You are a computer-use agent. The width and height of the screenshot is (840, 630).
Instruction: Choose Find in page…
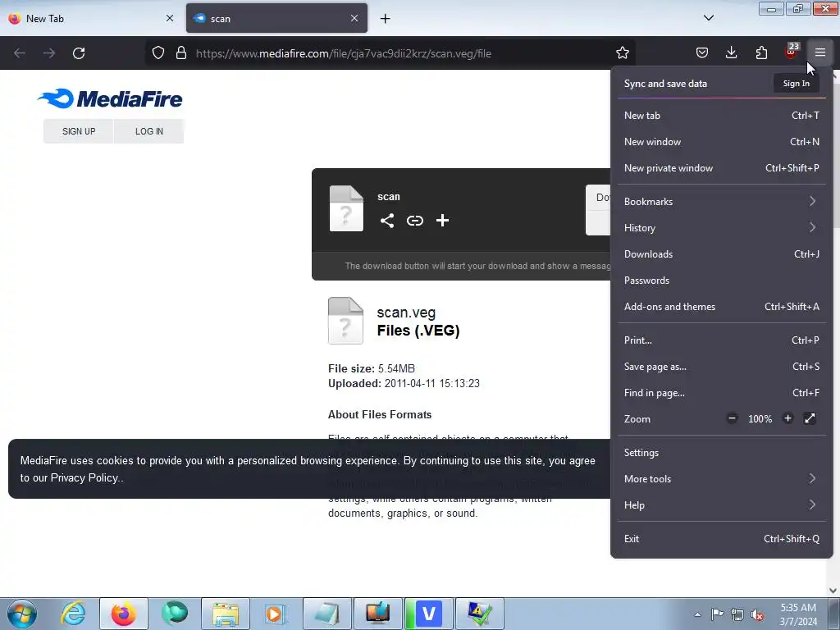tap(721, 393)
